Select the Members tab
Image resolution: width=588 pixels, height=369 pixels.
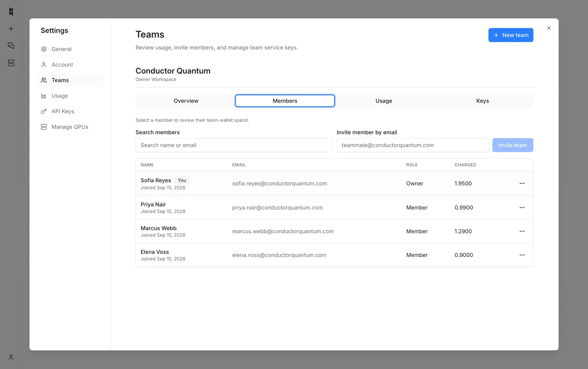point(285,101)
